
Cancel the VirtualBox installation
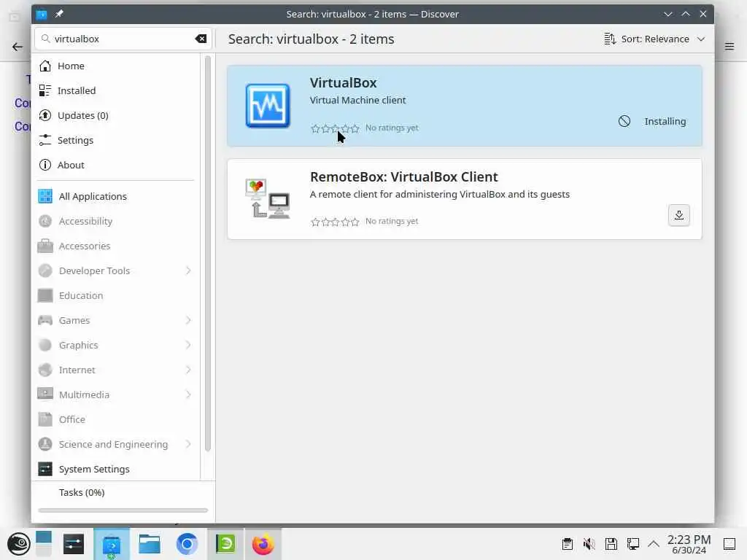624,121
